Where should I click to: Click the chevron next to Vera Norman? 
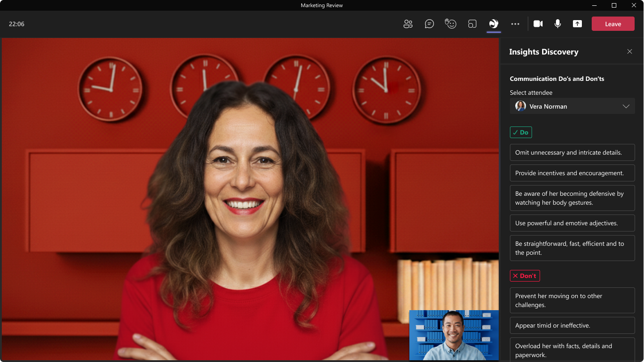(x=626, y=106)
